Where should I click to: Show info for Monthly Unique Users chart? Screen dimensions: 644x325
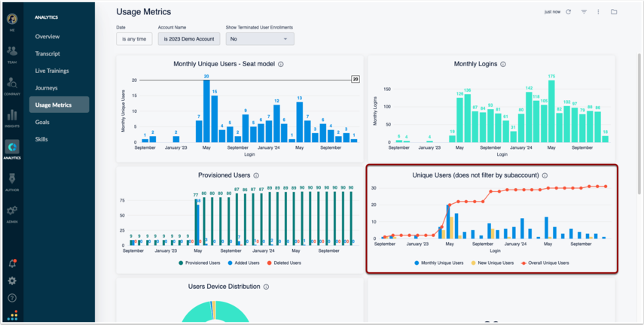[281, 65]
